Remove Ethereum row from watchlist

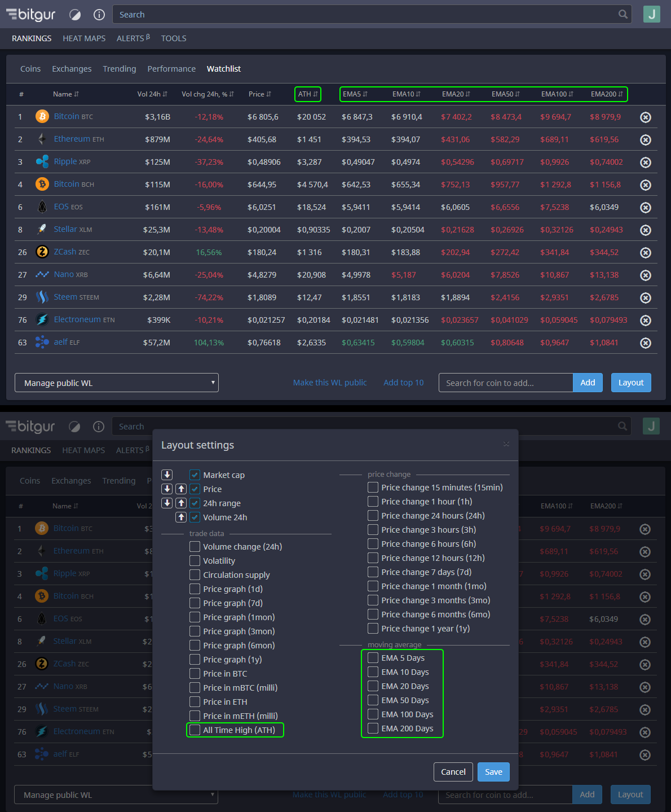pos(646,140)
